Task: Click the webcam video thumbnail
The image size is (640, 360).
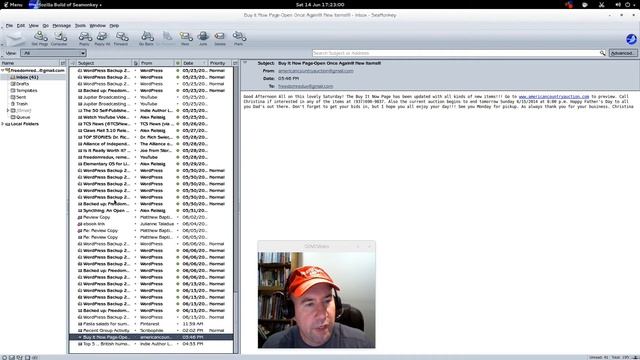Action: [316, 300]
